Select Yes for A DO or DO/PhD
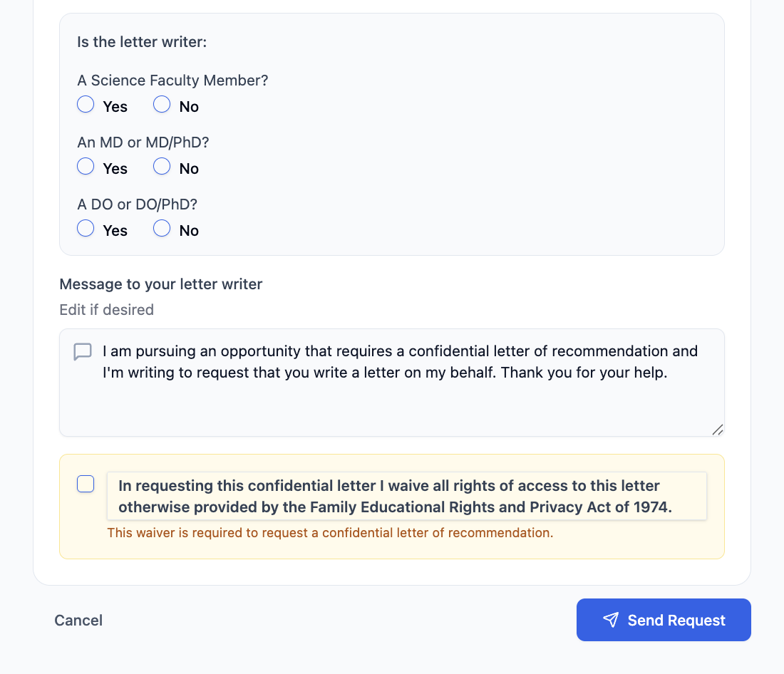The height and width of the screenshot is (674, 784). point(86,228)
